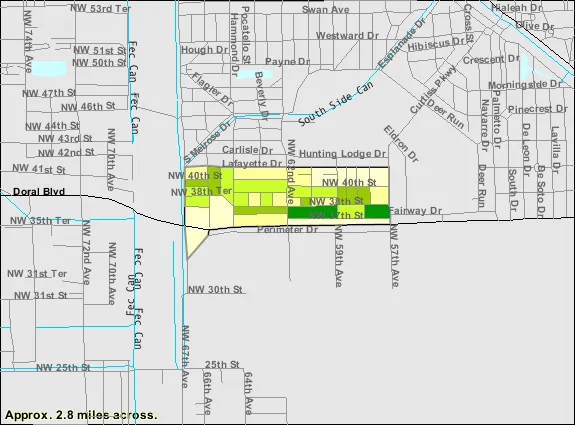Click the Curtiss Pkwy label
575x425 pixels.
[x=433, y=89]
